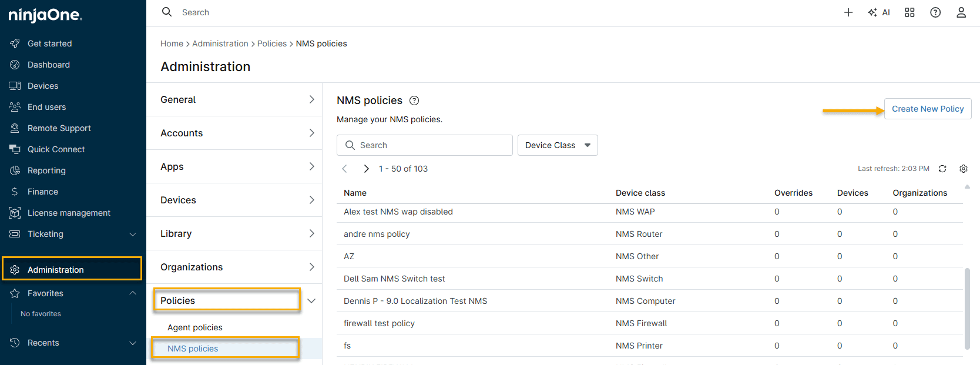Click the policy table vertical scrollbar

967,309
